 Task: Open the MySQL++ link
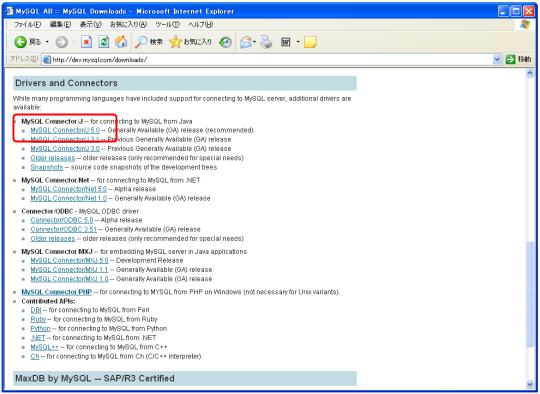pyautogui.click(x=44, y=347)
